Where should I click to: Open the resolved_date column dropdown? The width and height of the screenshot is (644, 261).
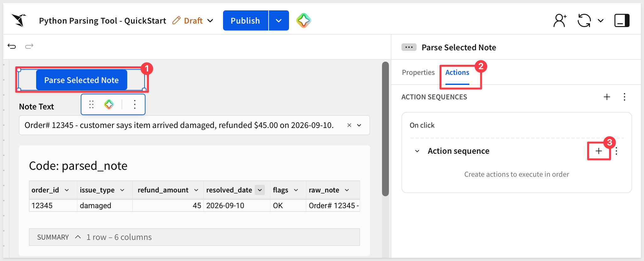[x=260, y=190]
